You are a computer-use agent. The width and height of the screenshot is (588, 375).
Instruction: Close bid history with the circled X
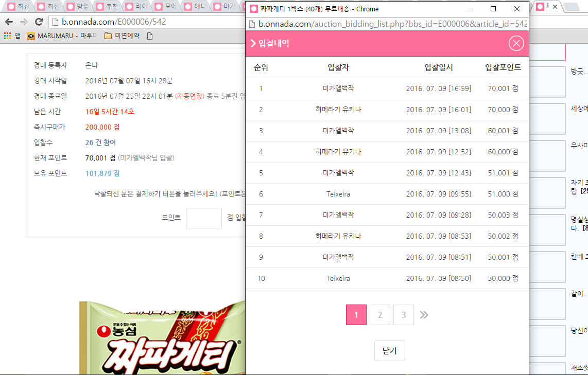pyautogui.click(x=516, y=44)
